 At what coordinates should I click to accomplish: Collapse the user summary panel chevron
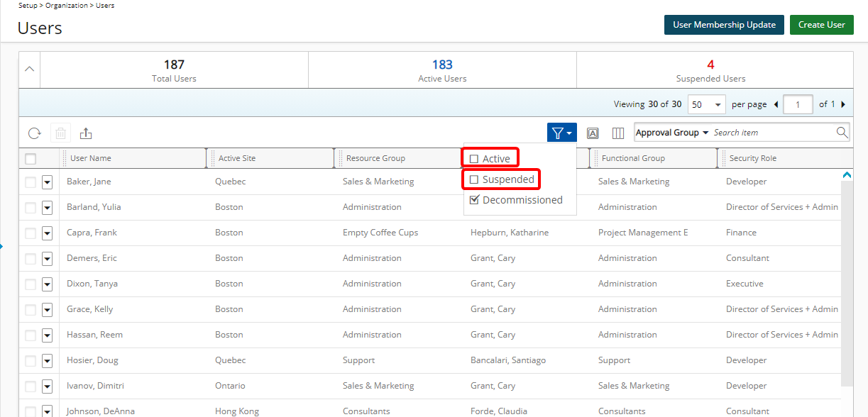29,69
